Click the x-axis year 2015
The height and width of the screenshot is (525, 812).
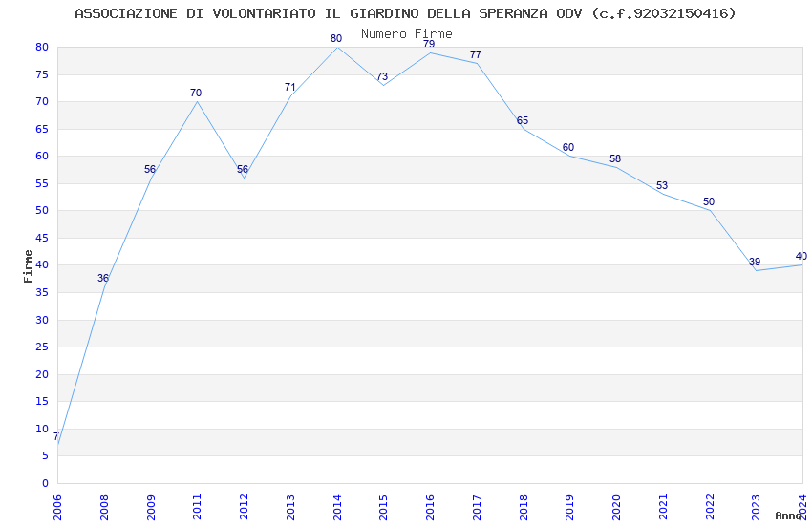point(383,508)
